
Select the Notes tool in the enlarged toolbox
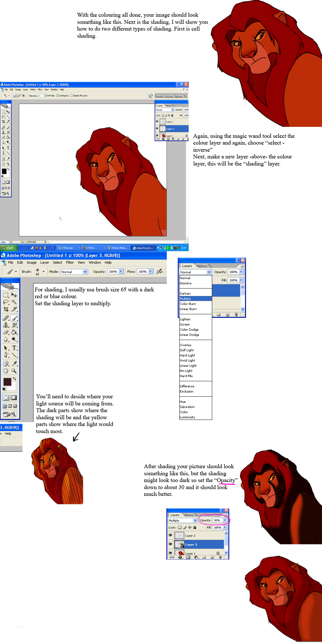[x=6, y=364]
